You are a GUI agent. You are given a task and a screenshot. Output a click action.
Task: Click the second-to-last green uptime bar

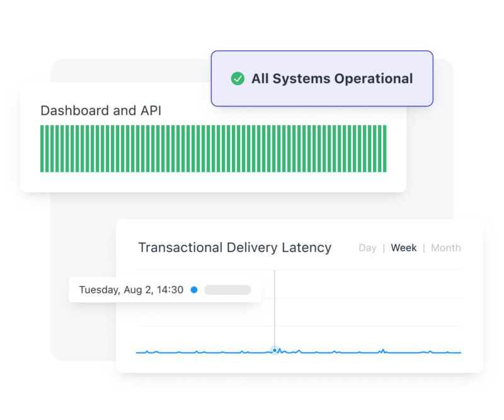pos(379,149)
